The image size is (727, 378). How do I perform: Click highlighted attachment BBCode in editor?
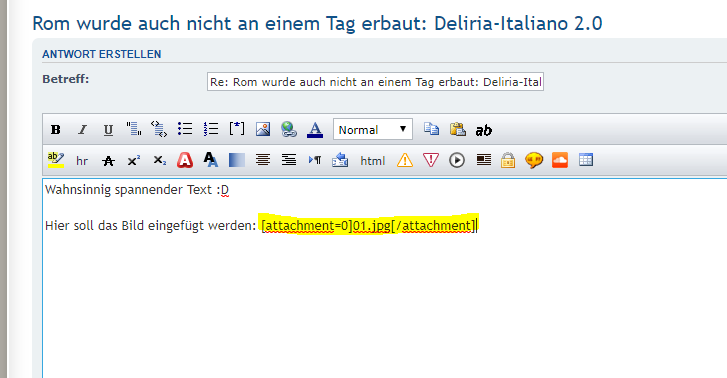coord(368,225)
